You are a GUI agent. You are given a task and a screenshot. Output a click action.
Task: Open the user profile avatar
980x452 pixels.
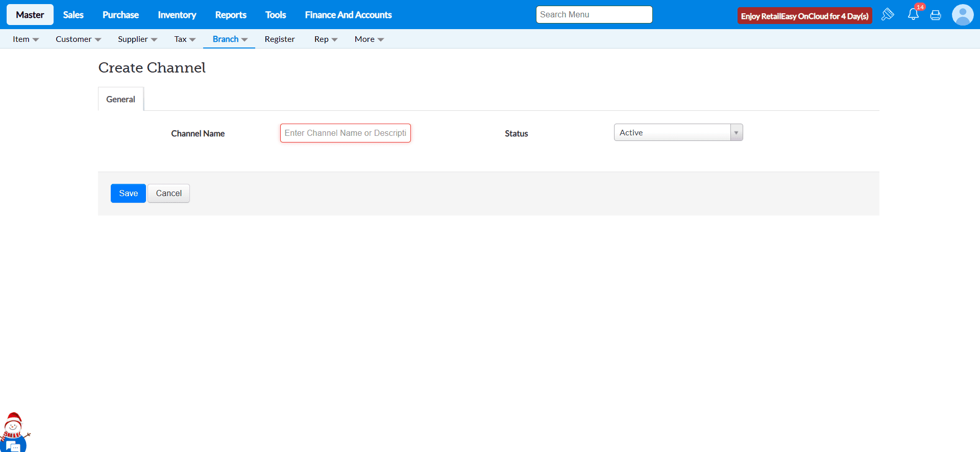[963, 15]
